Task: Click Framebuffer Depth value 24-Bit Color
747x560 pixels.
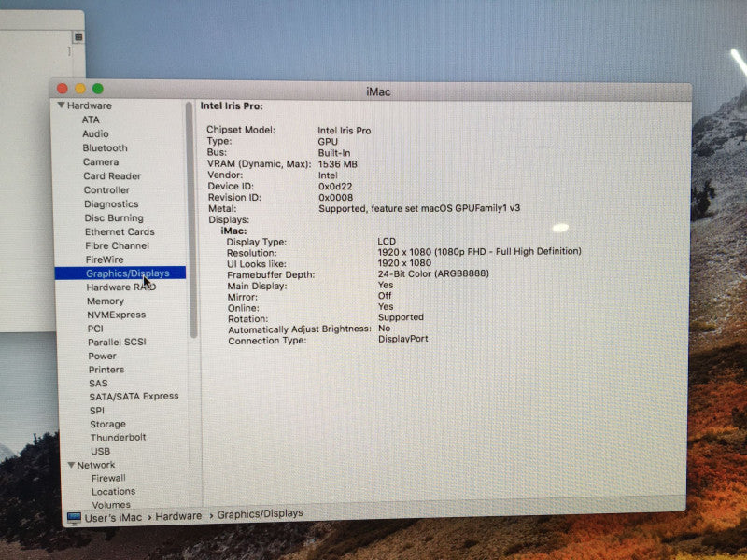Action: (433, 273)
